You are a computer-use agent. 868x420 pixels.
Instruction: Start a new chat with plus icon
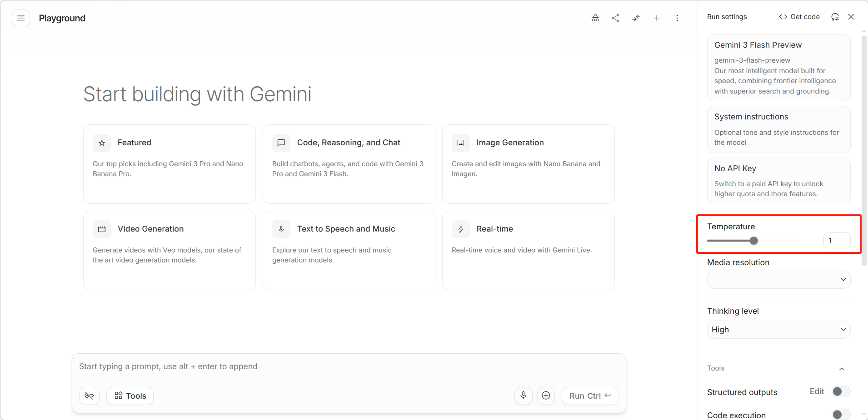point(657,18)
